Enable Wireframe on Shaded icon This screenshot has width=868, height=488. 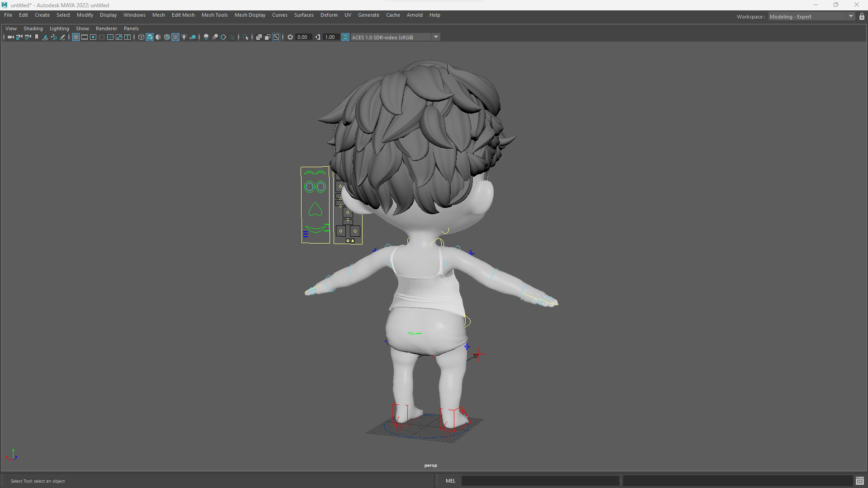tap(167, 37)
